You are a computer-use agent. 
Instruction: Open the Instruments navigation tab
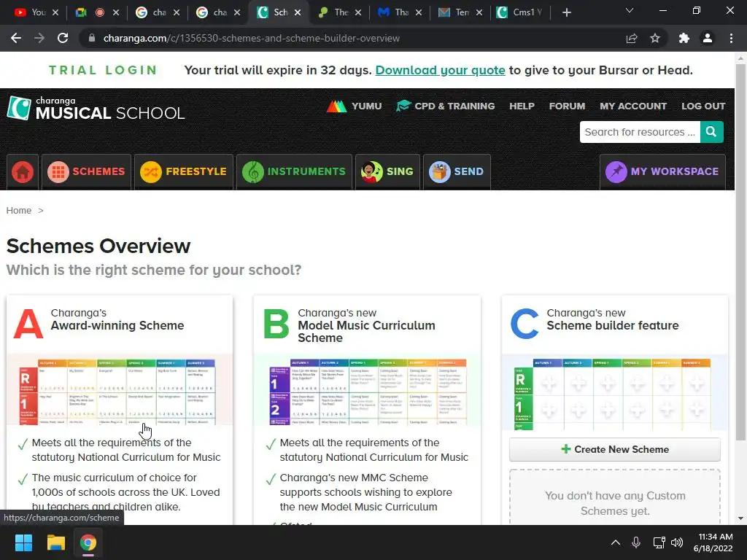click(x=294, y=172)
